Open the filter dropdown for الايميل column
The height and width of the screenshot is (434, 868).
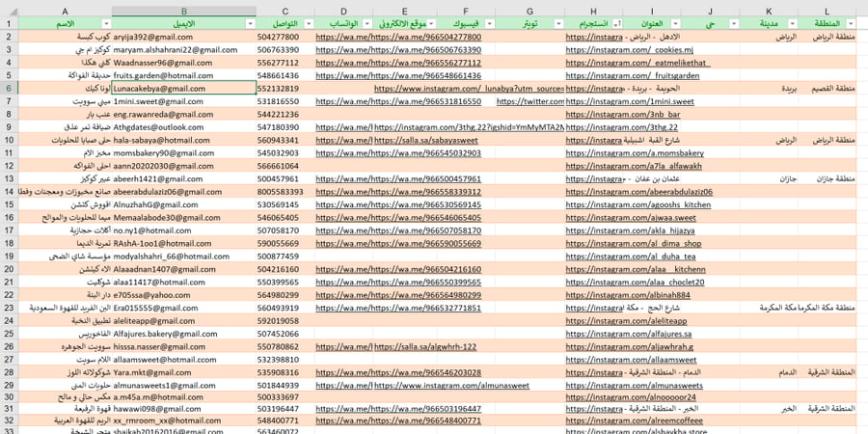click(250, 23)
